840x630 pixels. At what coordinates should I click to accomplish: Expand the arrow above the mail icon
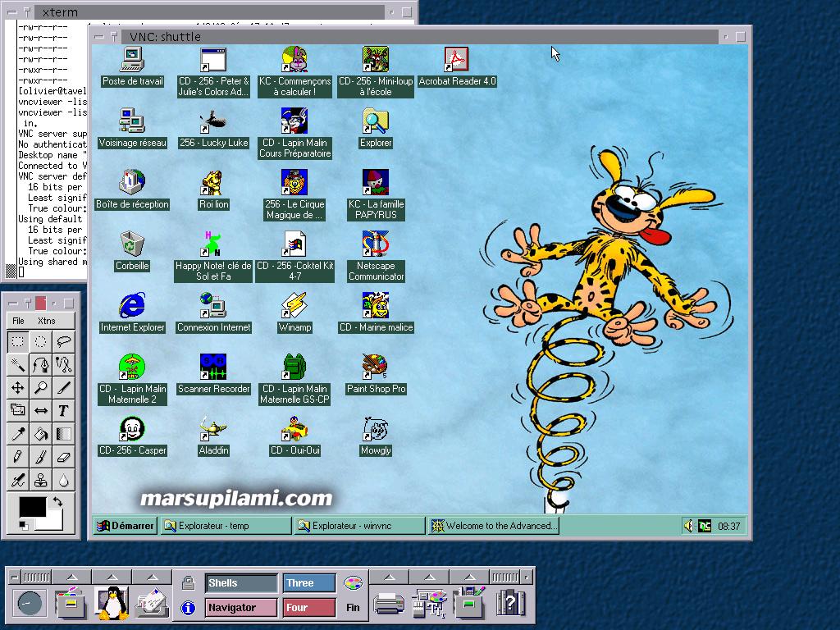pyautogui.click(x=152, y=577)
